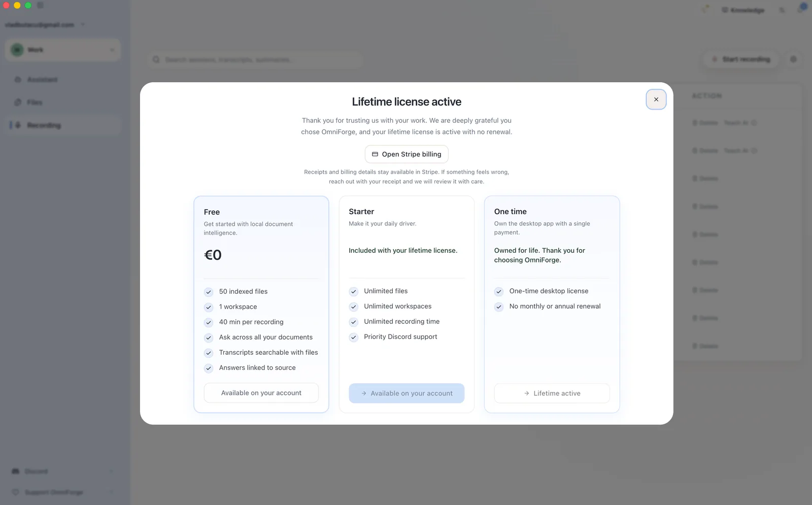Click the checkmark beside Transcripts searchable with files
The image size is (812, 505).
pyautogui.click(x=209, y=353)
